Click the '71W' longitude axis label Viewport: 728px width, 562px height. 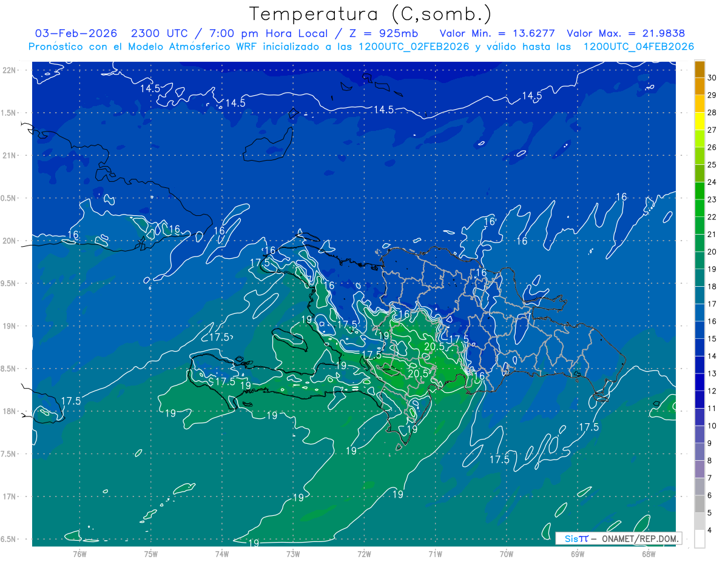[x=435, y=554]
